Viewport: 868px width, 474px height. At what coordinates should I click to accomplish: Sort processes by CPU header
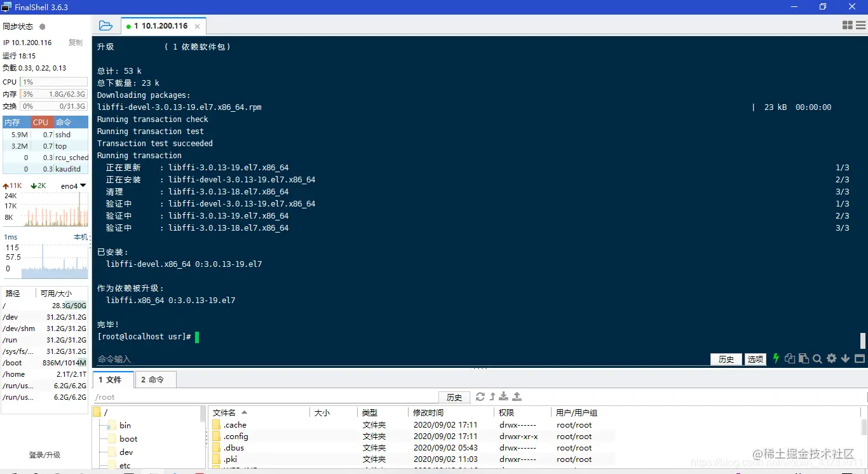[x=42, y=122]
